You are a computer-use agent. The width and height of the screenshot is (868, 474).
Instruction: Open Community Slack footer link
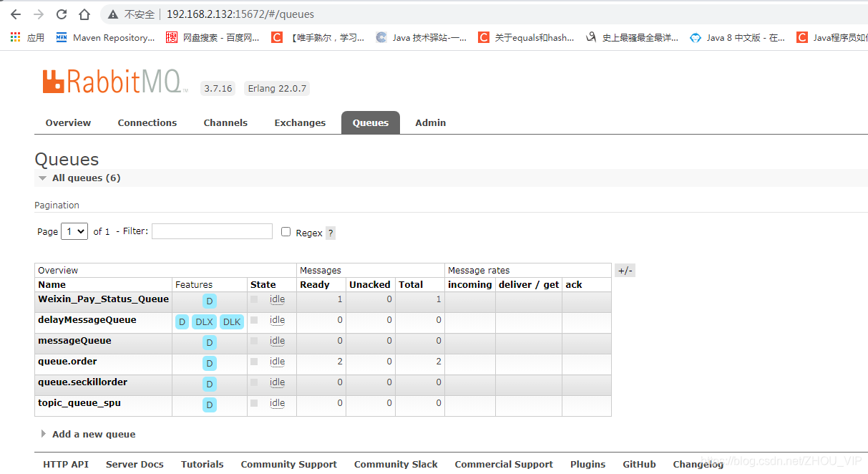pos(396,464)
